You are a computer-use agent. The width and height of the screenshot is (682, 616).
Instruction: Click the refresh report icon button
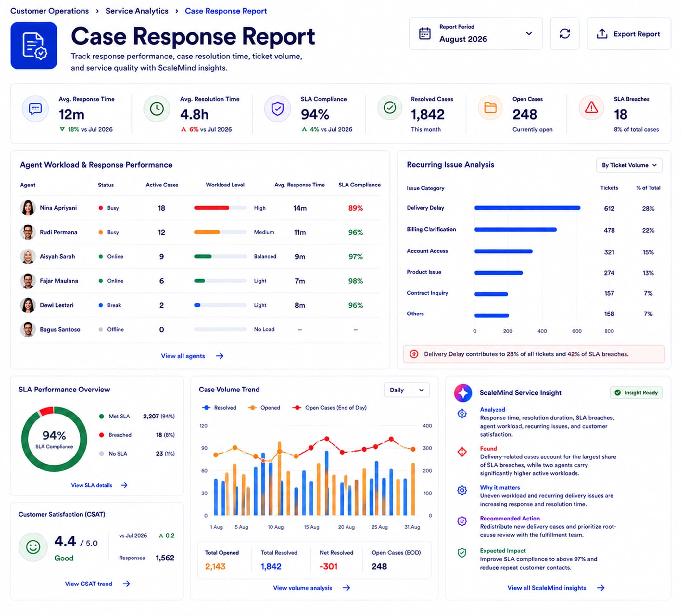pos(565,34)
